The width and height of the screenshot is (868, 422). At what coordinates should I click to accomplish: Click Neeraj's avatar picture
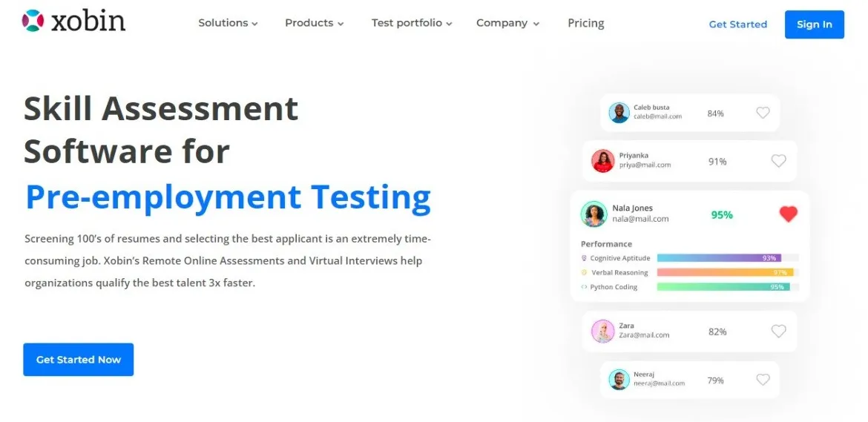pyautogui.click(x=619, y=380)
